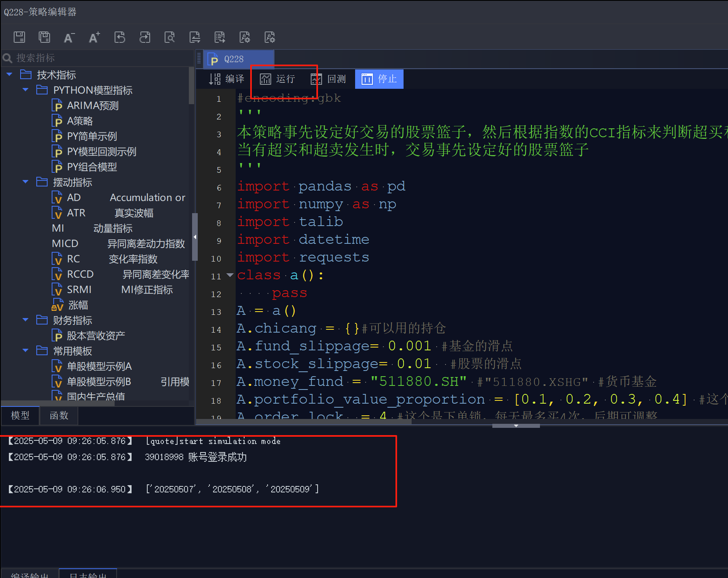This screenshot has height=578, width=728.
Task: Click the redo document icon
Action: 145,37
